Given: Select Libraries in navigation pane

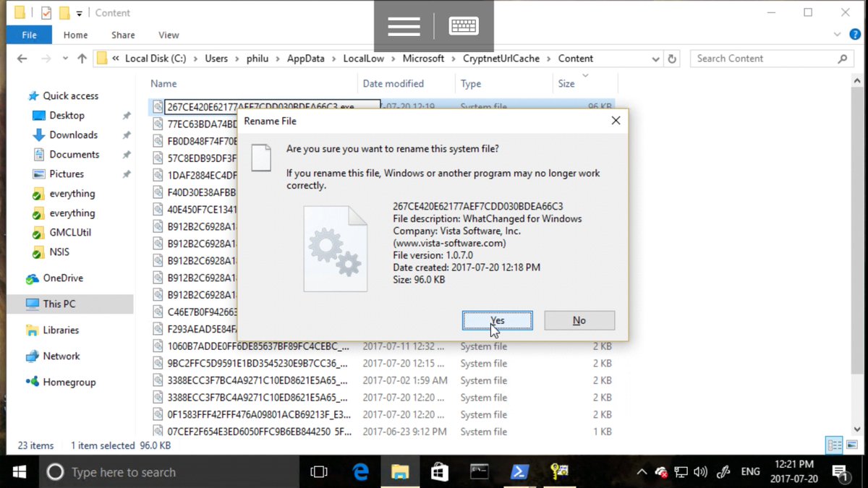Looking at the screenshot, I should (x=61, y=330).
